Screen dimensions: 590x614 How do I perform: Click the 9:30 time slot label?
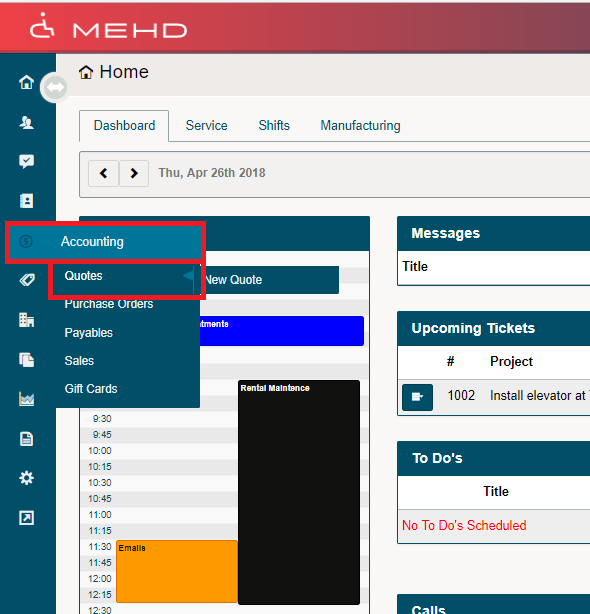pyautogui.click(x=102, y=419)
